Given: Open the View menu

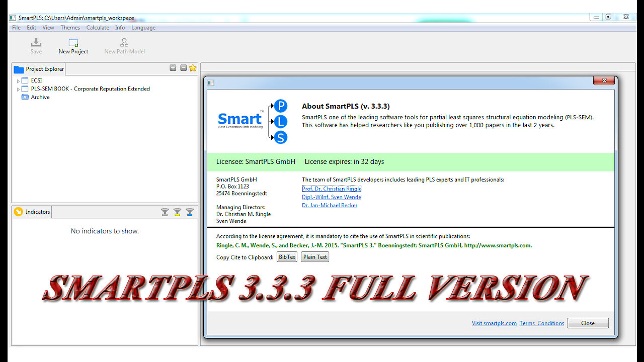Looking at the screenshot, I should 48,28.
